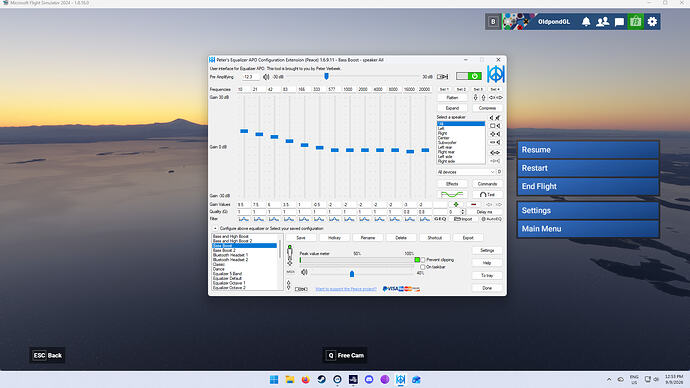Click End Flight in the sim menu
690x388 pixels.
pyautogui.click(x=588, y=187)
